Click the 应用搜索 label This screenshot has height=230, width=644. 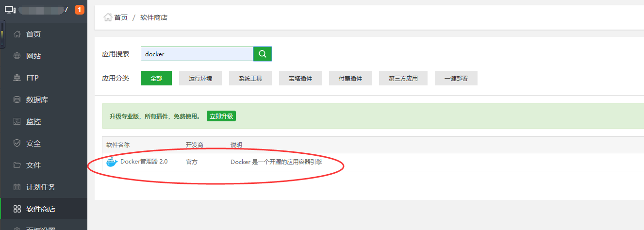pos(116,54)
